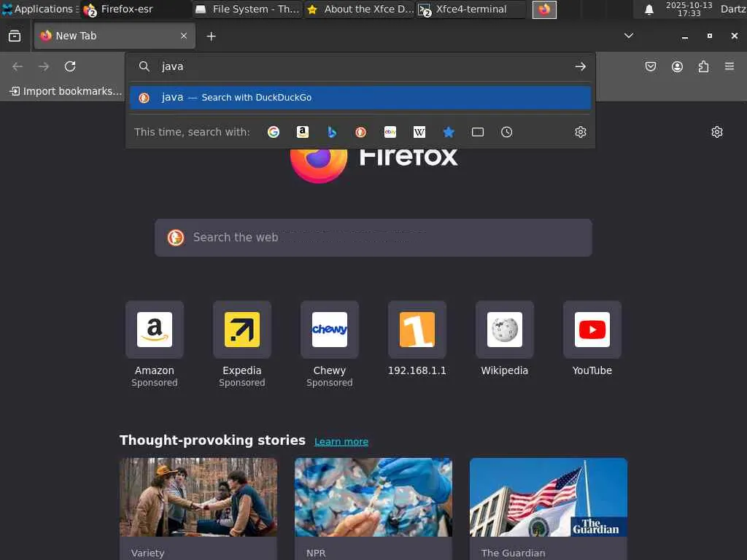Switch to Firefox-esr taskbar item
The width and height of the screenshot is (747, 560).
(x=135, y=9)
